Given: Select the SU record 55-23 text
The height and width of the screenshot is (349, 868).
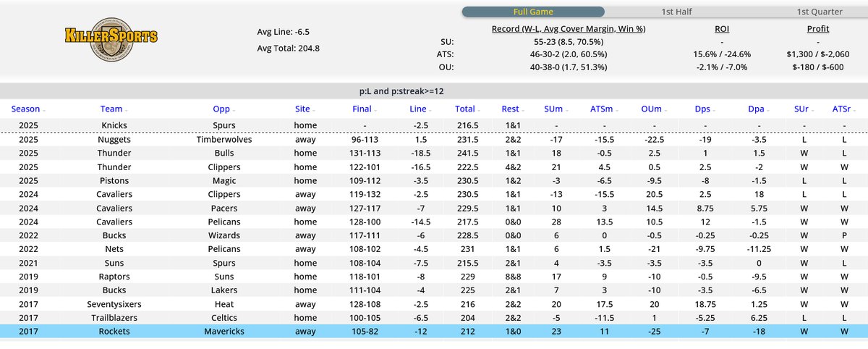Looking at the screenshot, I should click(568, 42).
